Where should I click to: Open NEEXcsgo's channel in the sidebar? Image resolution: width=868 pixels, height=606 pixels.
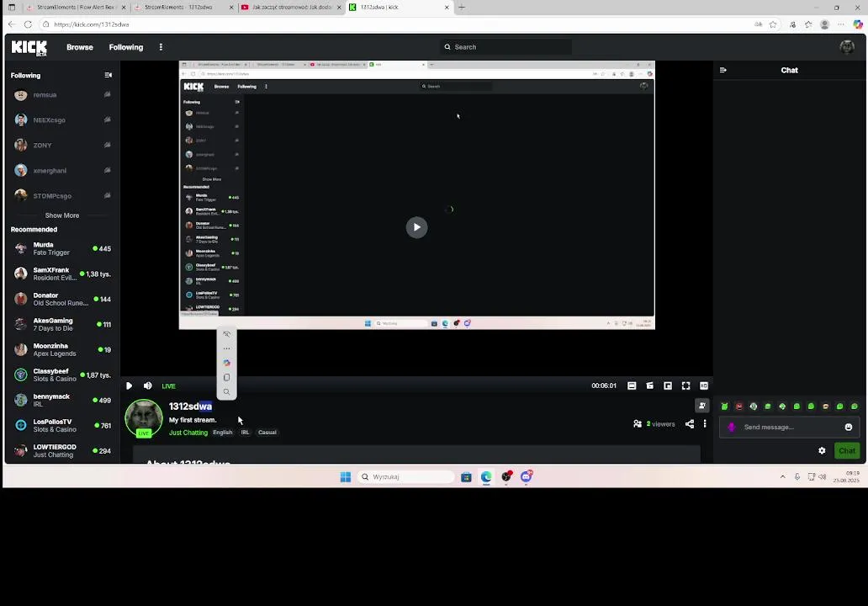61,120
